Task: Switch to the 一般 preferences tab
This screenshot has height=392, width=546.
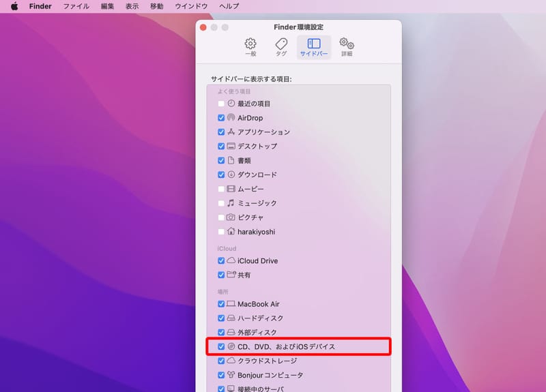Action: [x=250, y=47]
